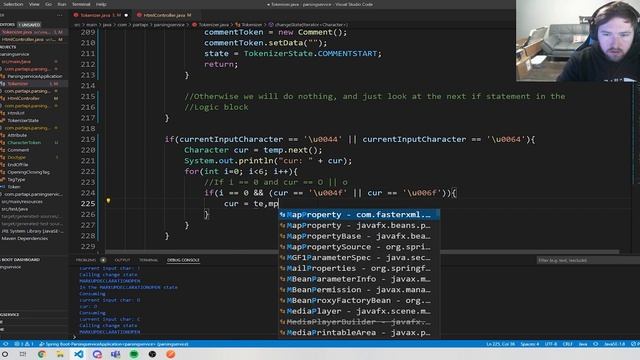Image resolution: width=640 pixels, height=360 pixels.
Task: Open the Terminal menu
Action: [x=81, y=4]
